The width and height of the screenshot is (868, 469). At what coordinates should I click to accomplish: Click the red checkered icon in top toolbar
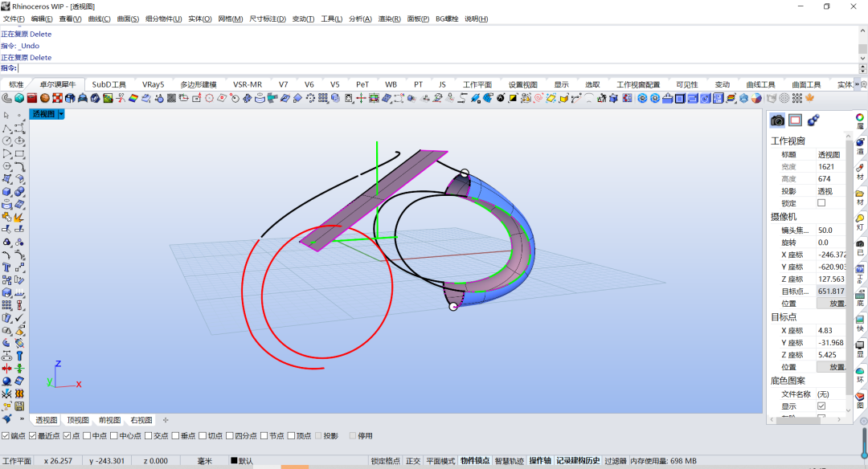pos(57,99)
